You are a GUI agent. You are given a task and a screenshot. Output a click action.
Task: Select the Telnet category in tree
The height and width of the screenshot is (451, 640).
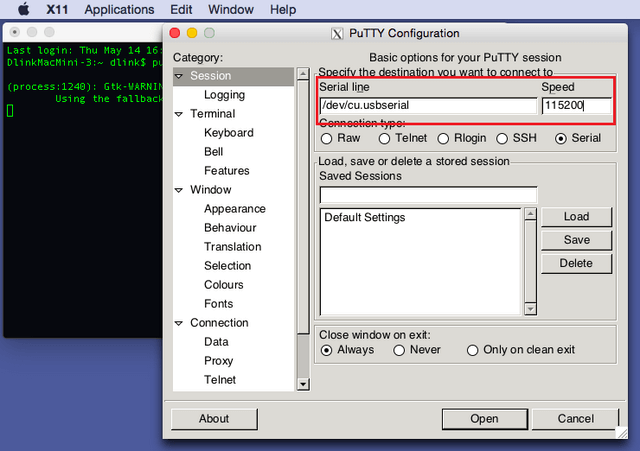coord(220,380)
